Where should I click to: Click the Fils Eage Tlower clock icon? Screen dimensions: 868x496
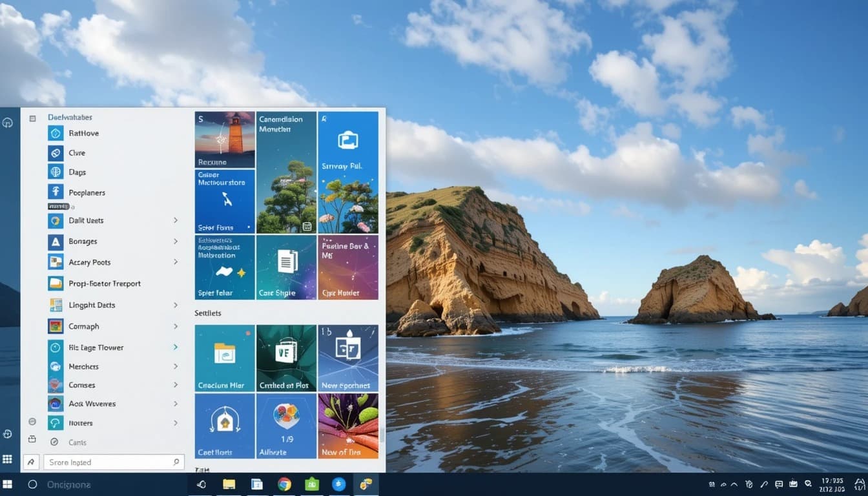point(56,347)
